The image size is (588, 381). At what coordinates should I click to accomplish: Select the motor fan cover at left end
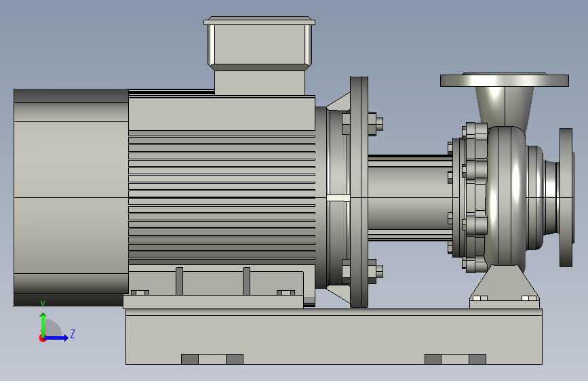71,198
